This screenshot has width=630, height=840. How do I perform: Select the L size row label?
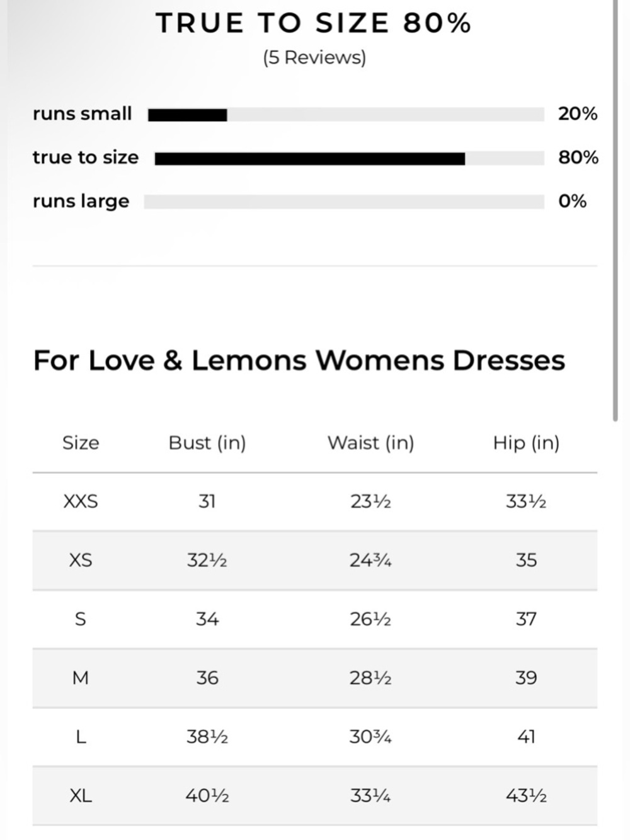point(81,737)
